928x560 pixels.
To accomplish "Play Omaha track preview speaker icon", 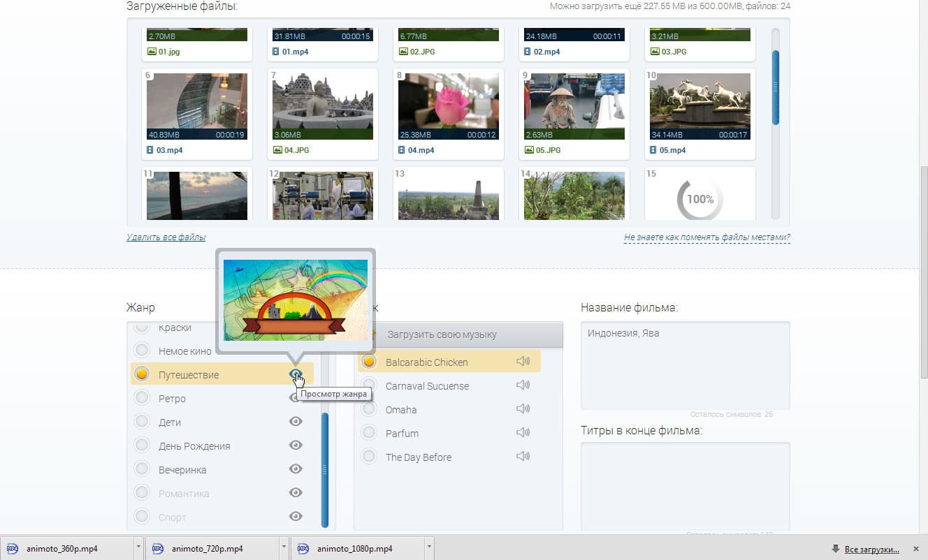I will click(x=523, y=409).
